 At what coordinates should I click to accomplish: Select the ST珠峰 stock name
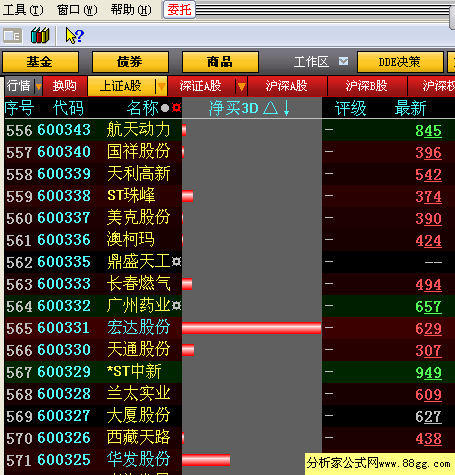coord(131,196)
